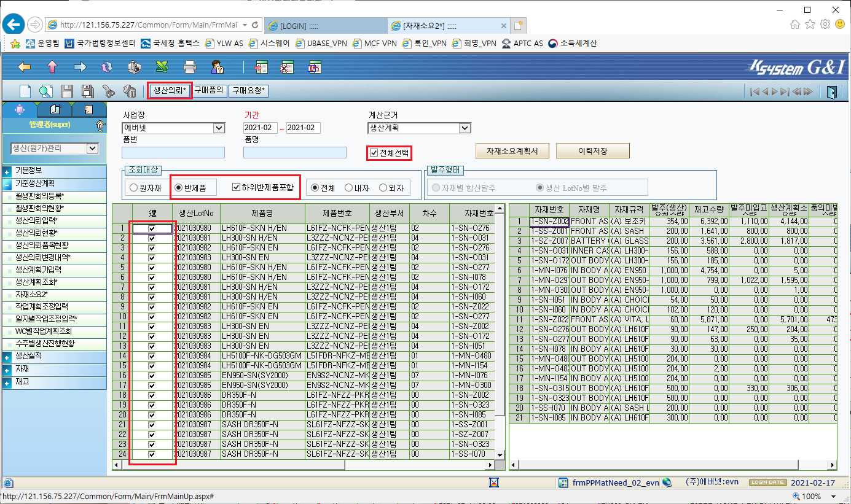Open the 사업장 dropdown showing 에버넷

[173, 128]
